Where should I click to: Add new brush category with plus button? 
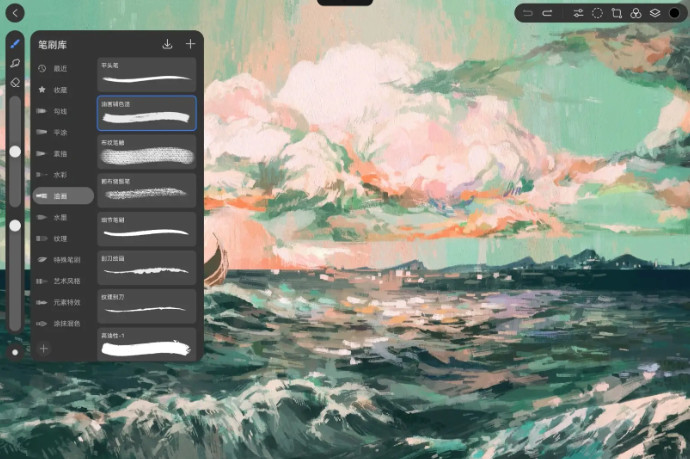[x=43, y=348]
